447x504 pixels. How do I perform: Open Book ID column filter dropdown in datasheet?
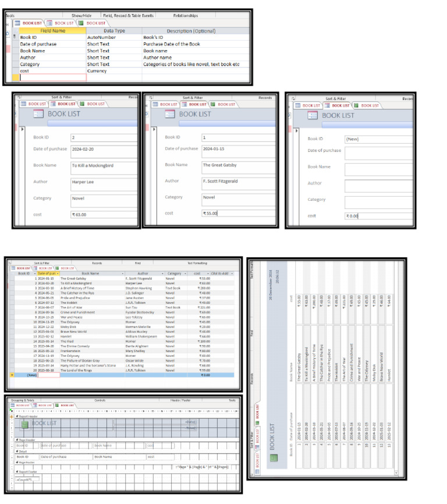coord(35,274)
